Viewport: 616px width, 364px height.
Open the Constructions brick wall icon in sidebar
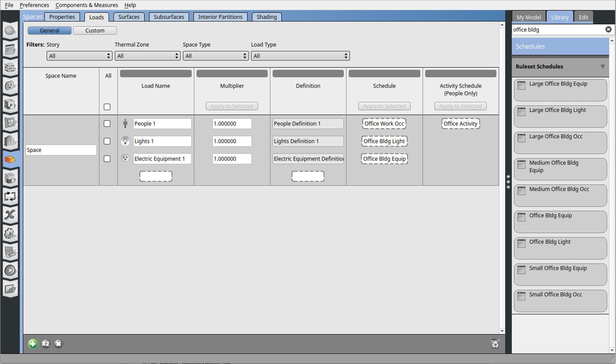pyautogui.click(x=10, y=67)
